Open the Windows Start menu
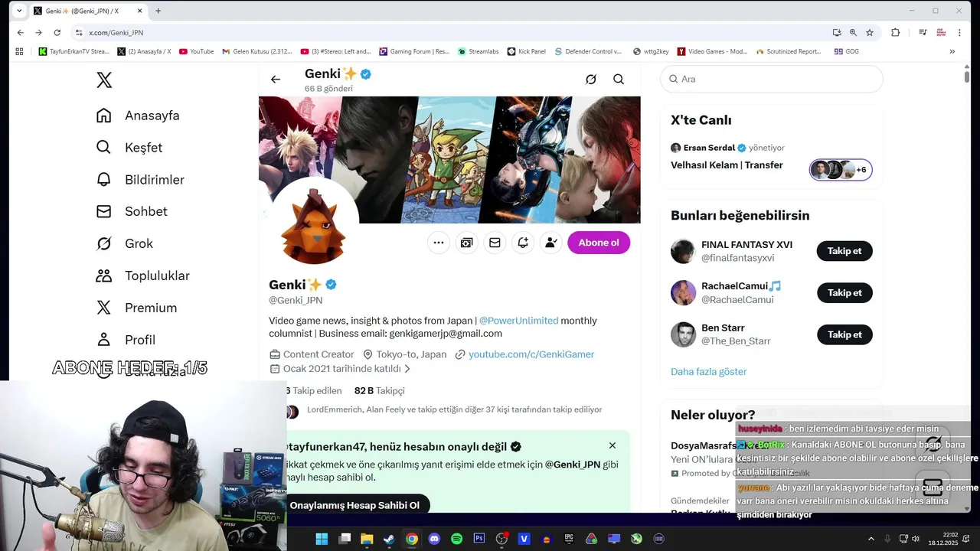 [x=322, y=539]
